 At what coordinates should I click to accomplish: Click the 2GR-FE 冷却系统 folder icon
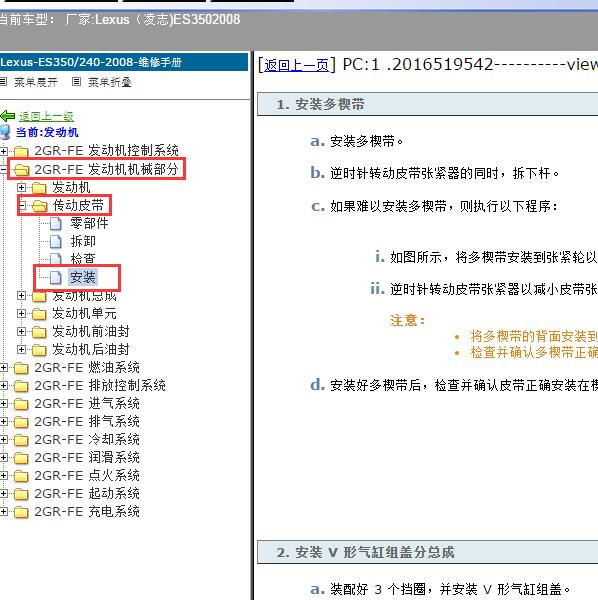[x=21, y=440]
